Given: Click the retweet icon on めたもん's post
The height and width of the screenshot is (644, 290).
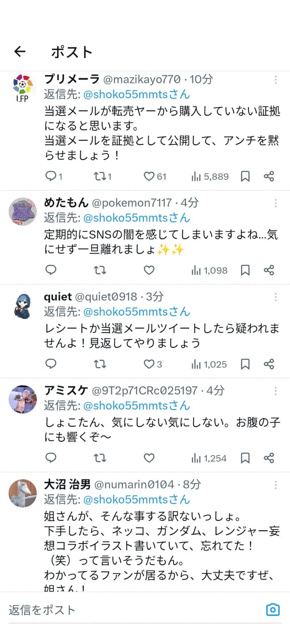Looking at the screenshot, I should click(100, 270).
